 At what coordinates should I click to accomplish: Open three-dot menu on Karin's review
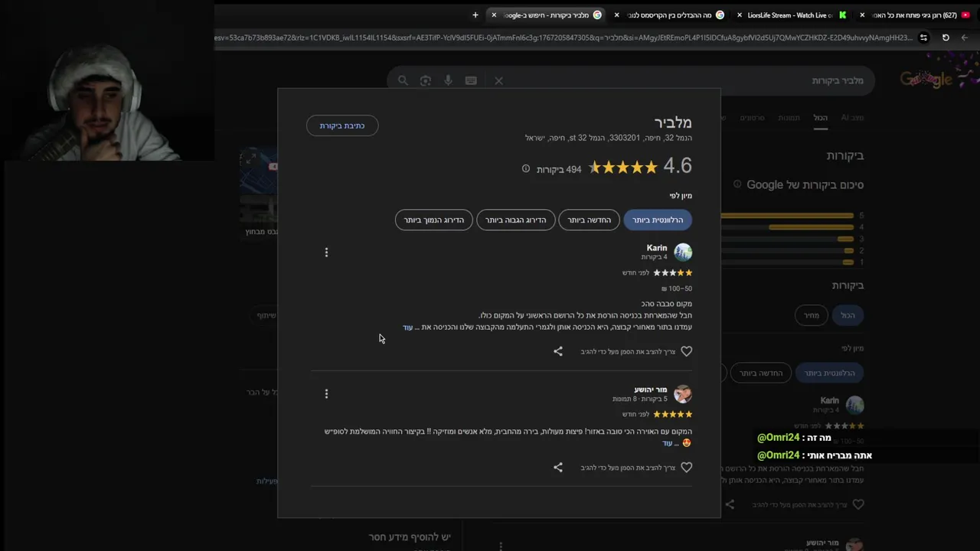(326, 253)
